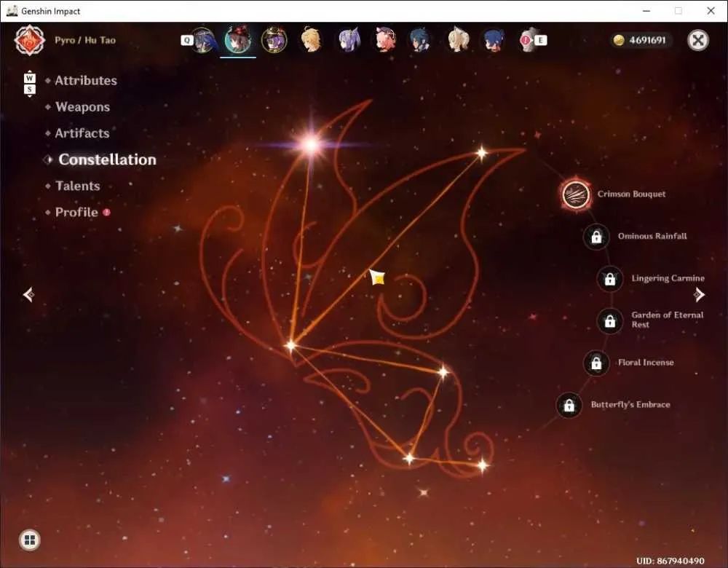Switch to the purple-haired character wearing a hat

coord(274,40)
